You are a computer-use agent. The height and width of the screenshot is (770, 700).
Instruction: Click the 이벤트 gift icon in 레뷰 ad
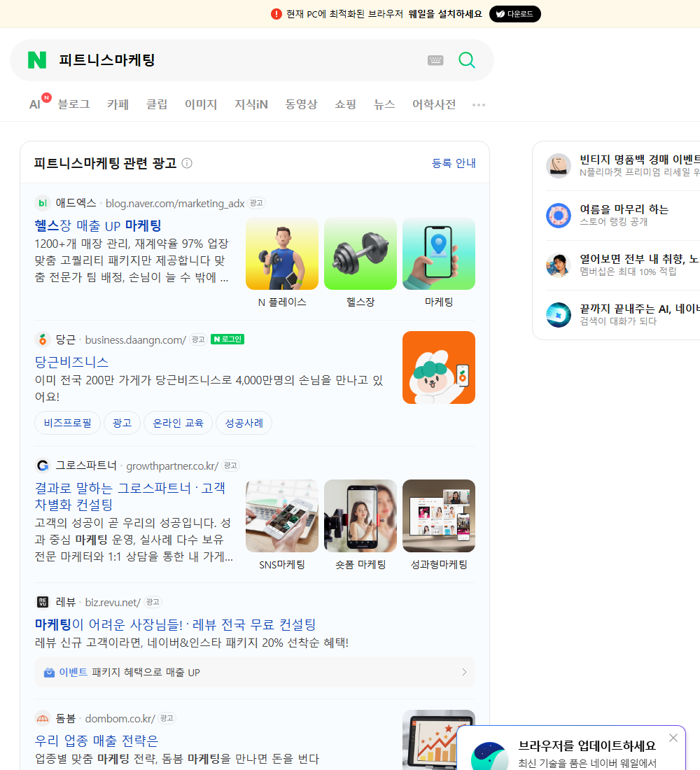click(49, 672)
